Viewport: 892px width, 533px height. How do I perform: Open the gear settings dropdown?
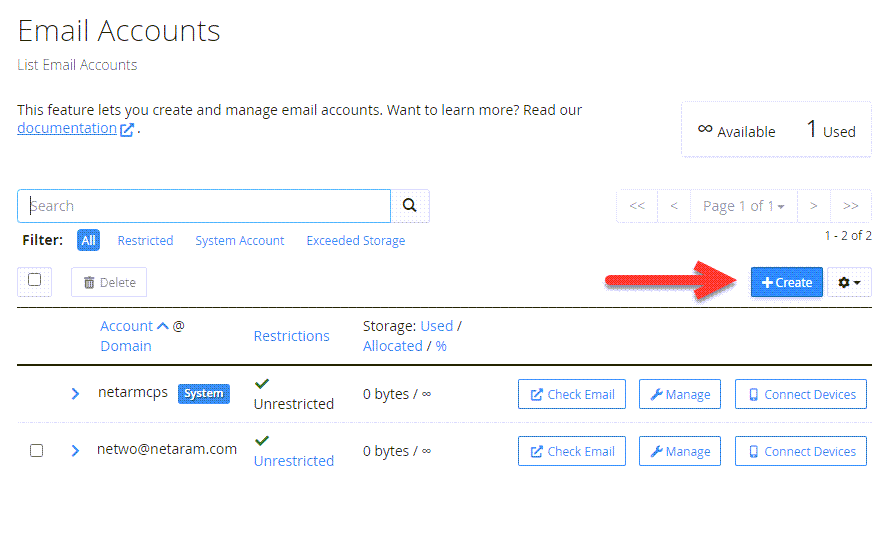pyautogui.click(x=849, y=283)
